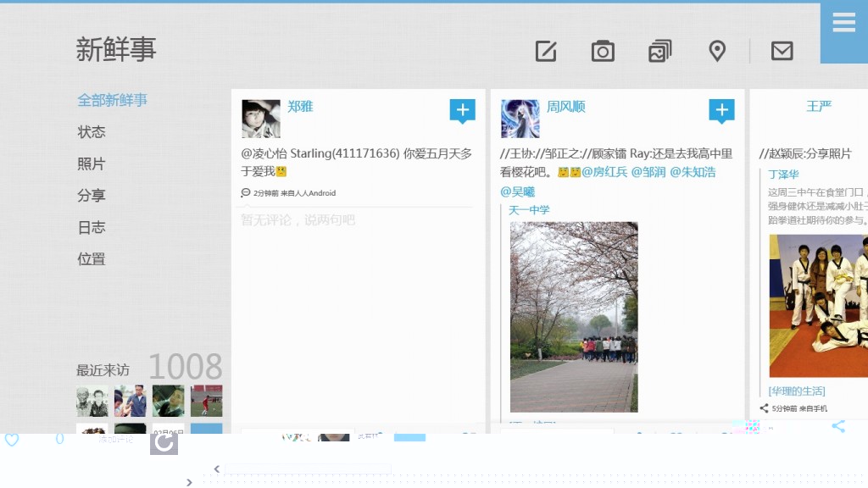Click the @房红兵 mention link
The height and width of the screenshot is (488, 868).
pyautogui.click(x=604, y=172)
